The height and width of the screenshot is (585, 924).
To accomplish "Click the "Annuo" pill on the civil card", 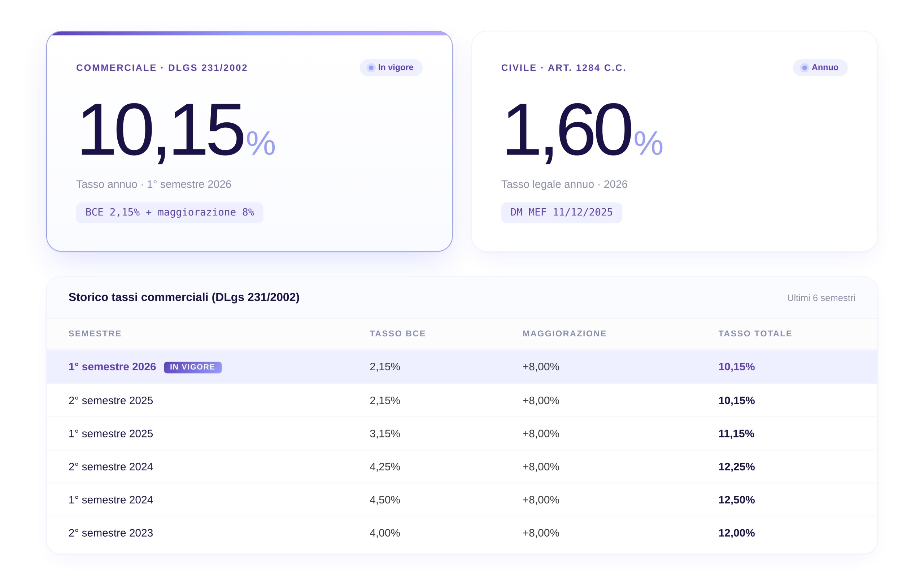I will (820, 67).
